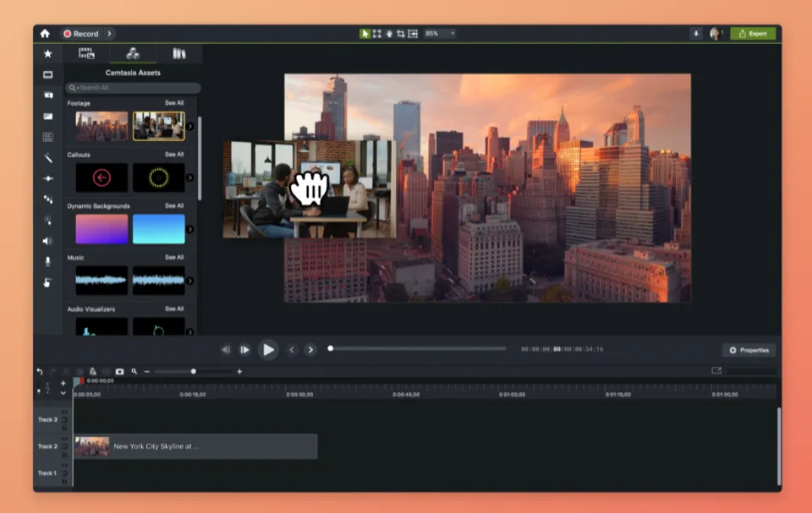Viewport: 812px width, 513px height.
Task: Click the camera snapshot icon in timeline toolbar
Action: [x=119, y=372]
